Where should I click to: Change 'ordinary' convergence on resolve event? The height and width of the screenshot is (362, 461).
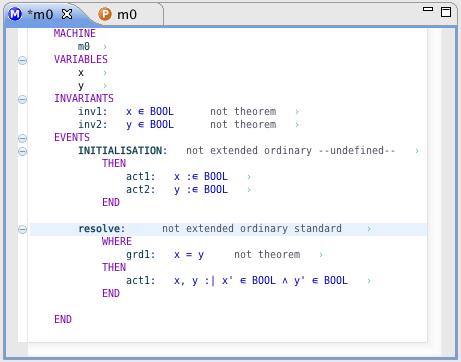tap(264, 229)
